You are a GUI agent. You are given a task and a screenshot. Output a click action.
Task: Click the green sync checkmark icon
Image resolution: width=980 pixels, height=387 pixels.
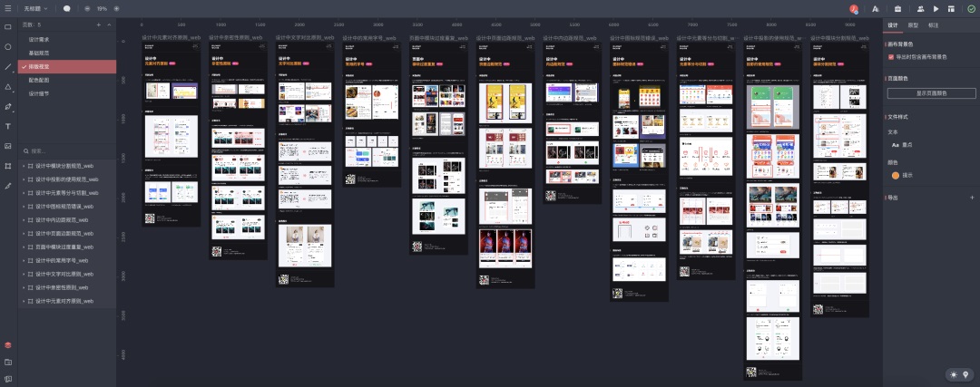click(x=971, y=9)
